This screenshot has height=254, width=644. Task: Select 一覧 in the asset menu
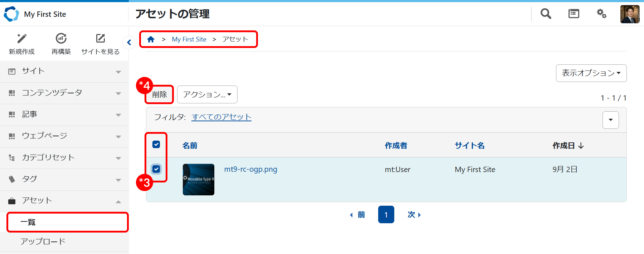(x=28, y=222)
